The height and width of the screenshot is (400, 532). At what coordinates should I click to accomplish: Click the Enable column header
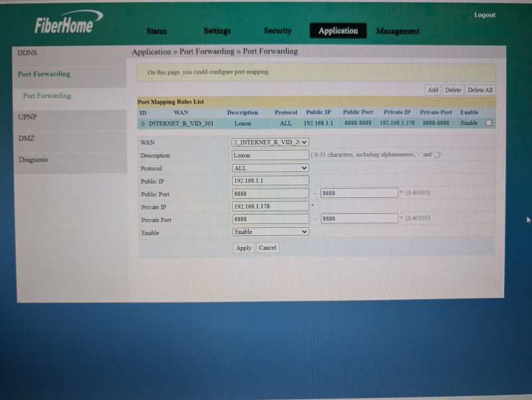tap(469, 112)
